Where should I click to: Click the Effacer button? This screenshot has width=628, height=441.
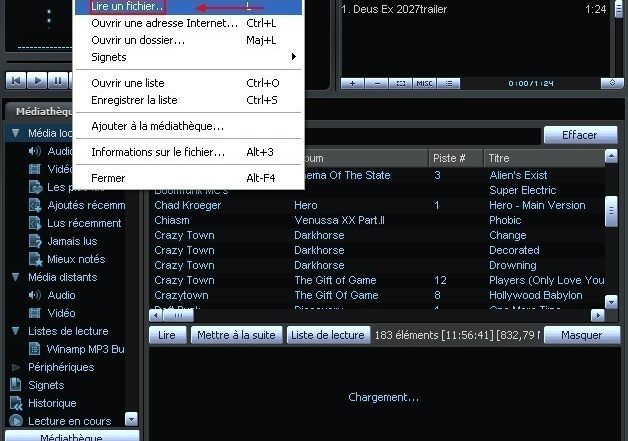(x=579, y=135)
